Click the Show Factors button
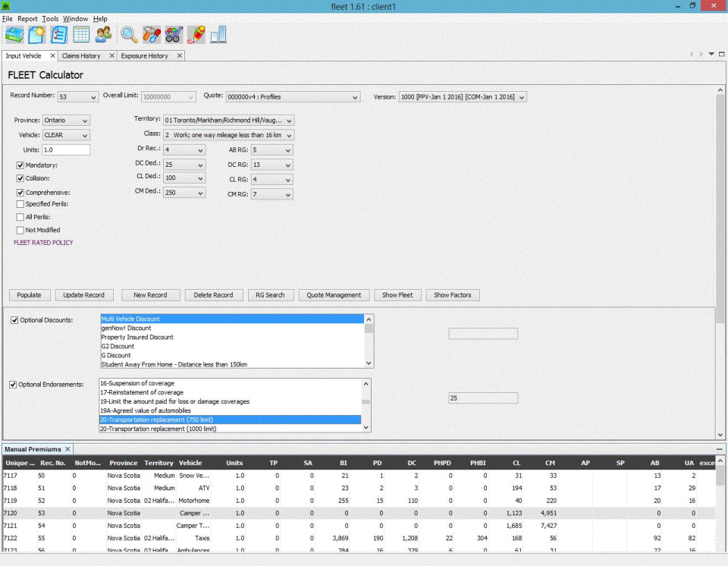 coord(453,295)
